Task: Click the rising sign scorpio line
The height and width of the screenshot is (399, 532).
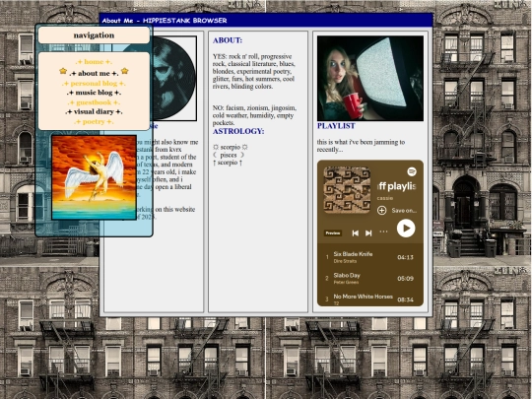Action: 228,163
